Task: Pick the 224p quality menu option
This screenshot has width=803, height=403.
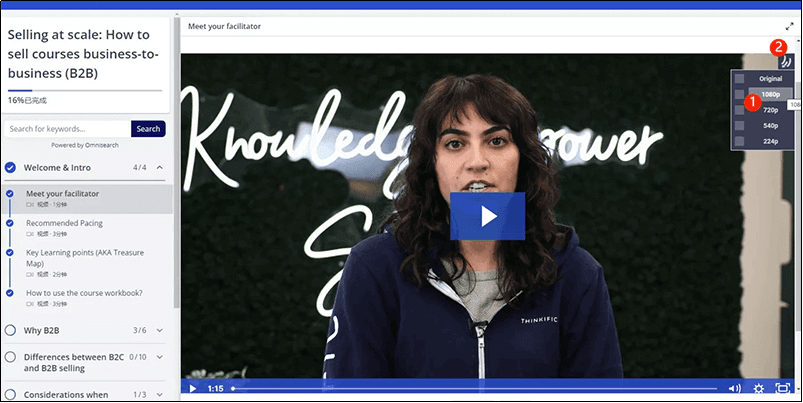Action: click(770, 142)
